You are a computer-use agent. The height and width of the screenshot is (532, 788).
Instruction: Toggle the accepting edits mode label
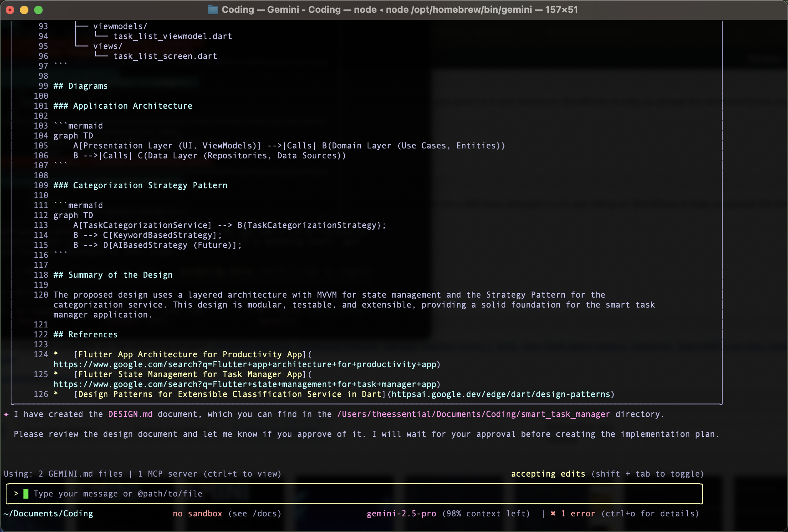pyautogui.click(x=548, y=474)
